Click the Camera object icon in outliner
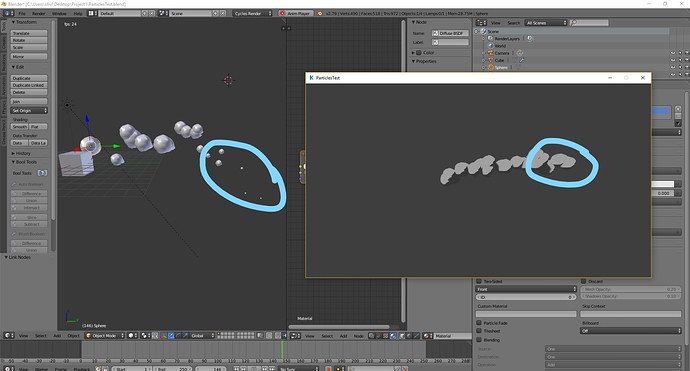The image size is (690, 371). (x=491, y=53)
